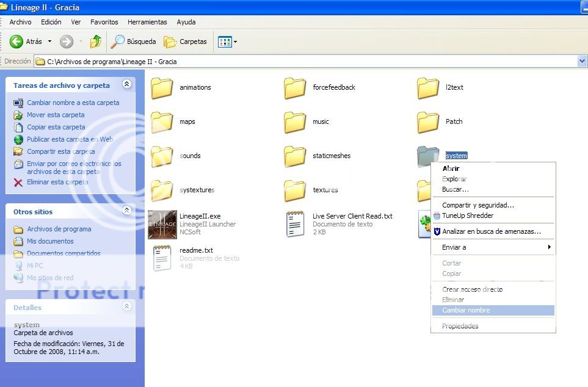Select the maps folder icon

point(162,122)
